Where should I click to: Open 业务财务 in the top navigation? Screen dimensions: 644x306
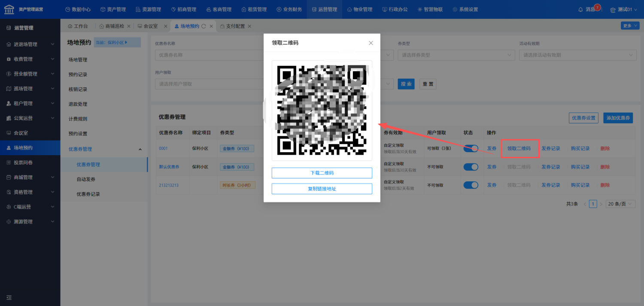pyautogui.click(x=289, y=9)
